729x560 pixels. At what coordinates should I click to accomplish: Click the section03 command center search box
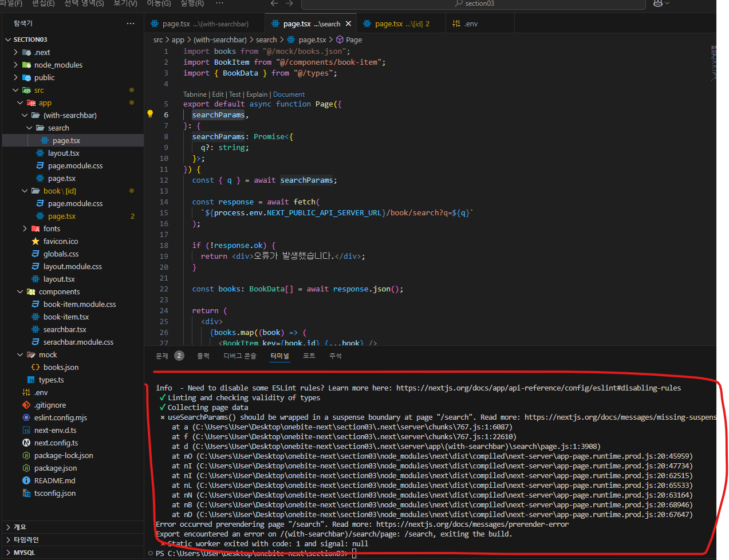coord(473,4)
